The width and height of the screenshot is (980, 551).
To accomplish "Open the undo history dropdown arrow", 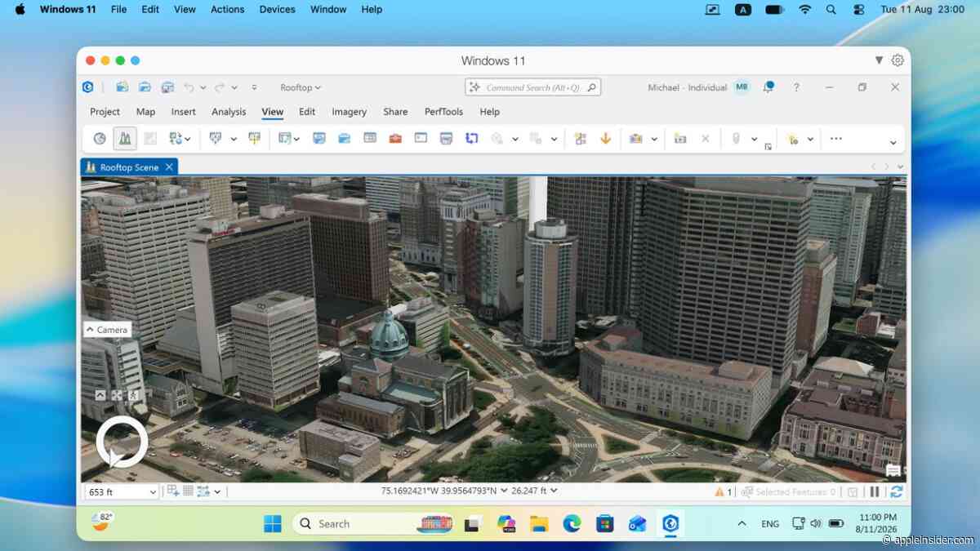I will 203,87.
